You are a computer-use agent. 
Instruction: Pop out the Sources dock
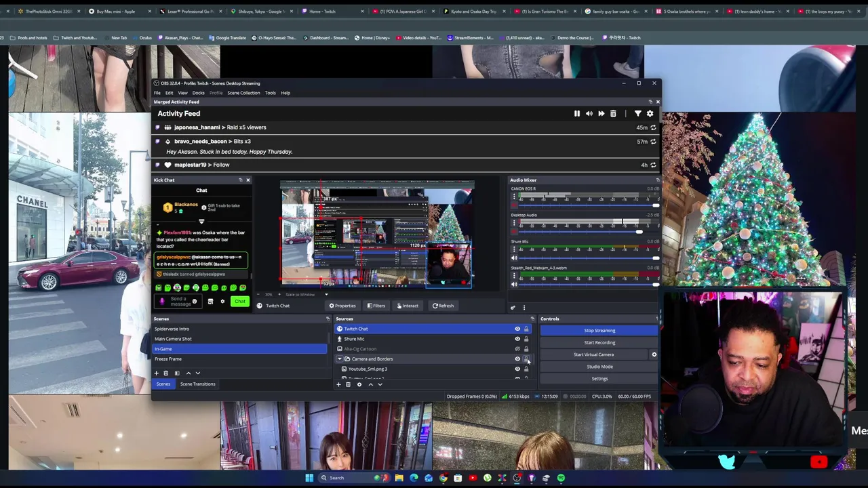(532, 319)
